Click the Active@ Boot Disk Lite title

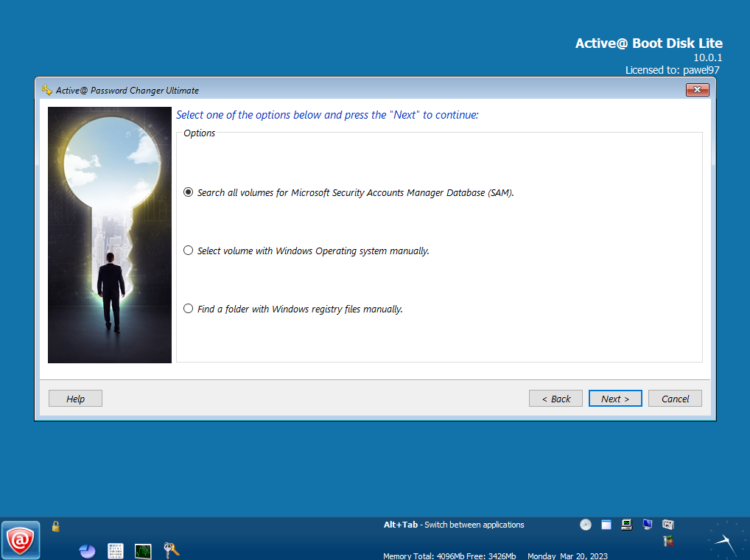tap(648, 43)
